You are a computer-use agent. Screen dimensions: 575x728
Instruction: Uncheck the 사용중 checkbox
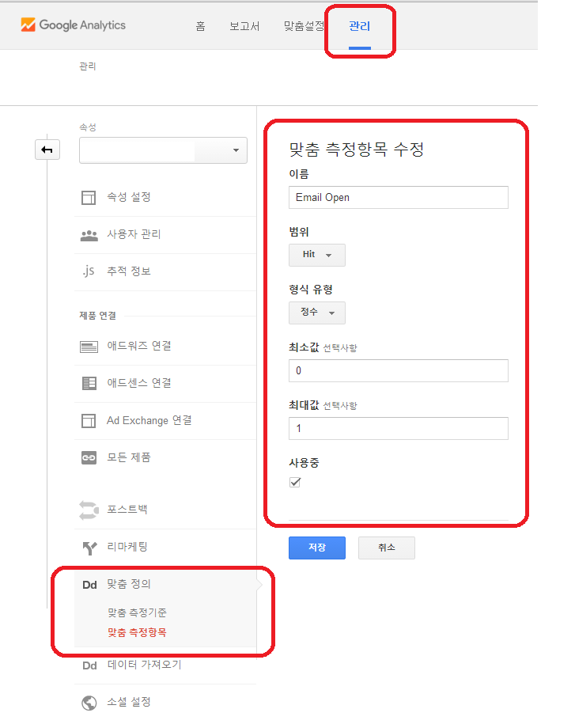[295, 482]
